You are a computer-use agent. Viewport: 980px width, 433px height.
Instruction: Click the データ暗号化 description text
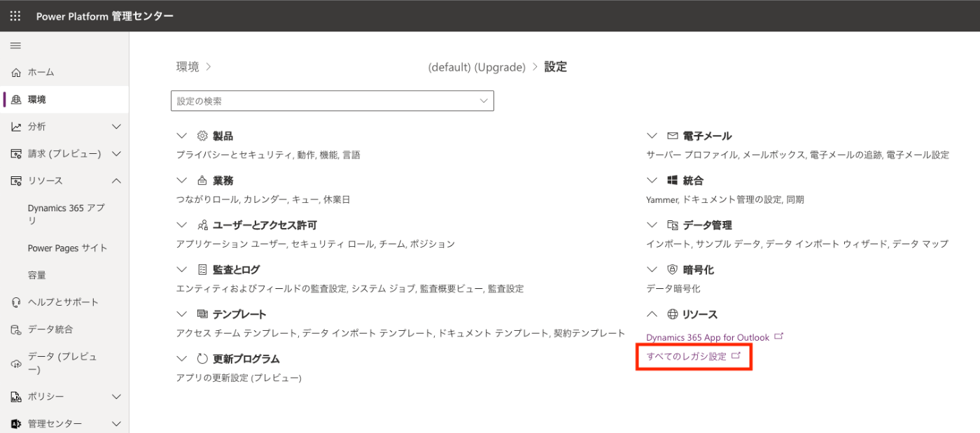click(x=673, y=288)
